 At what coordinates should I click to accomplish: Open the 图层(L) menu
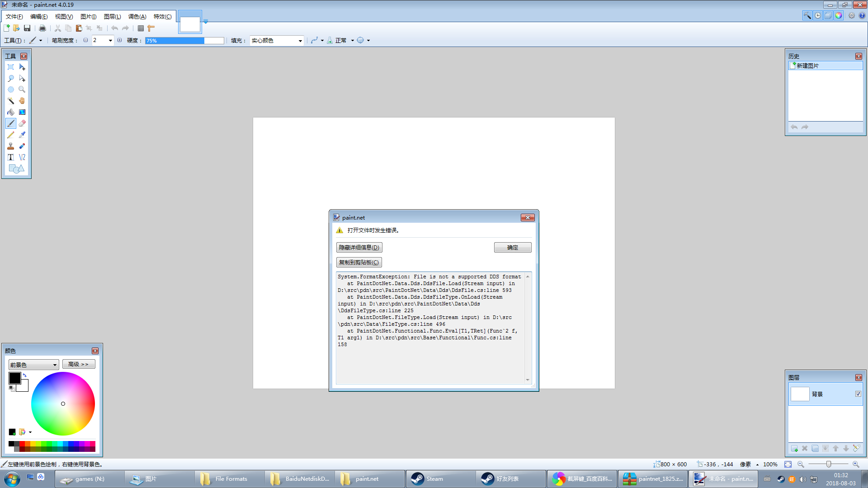[112, 16]
